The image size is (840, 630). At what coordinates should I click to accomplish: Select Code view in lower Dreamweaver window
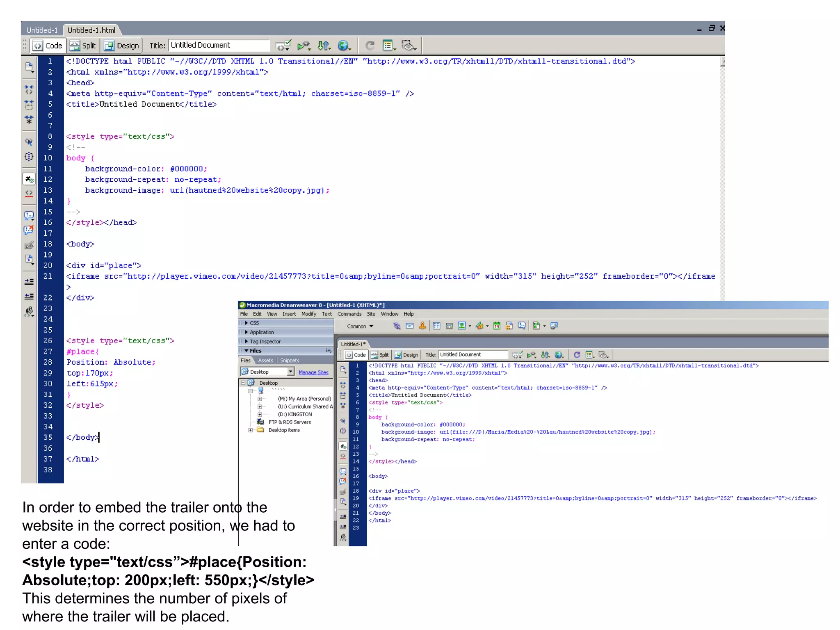pyautogui.click(x=356, y=355)
